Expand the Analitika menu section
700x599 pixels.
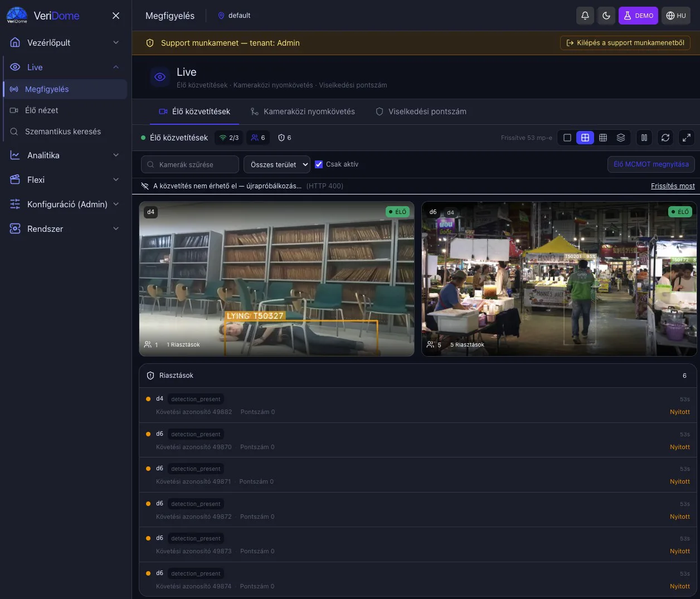pyautogui.click(x=65, y=155)
